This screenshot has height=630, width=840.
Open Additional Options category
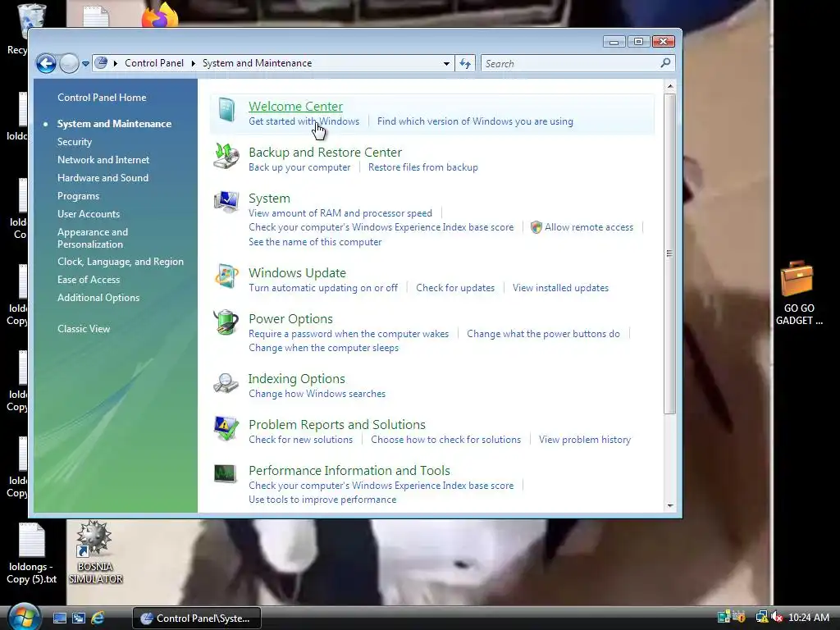pyautogui.click(x=98, y=298)
